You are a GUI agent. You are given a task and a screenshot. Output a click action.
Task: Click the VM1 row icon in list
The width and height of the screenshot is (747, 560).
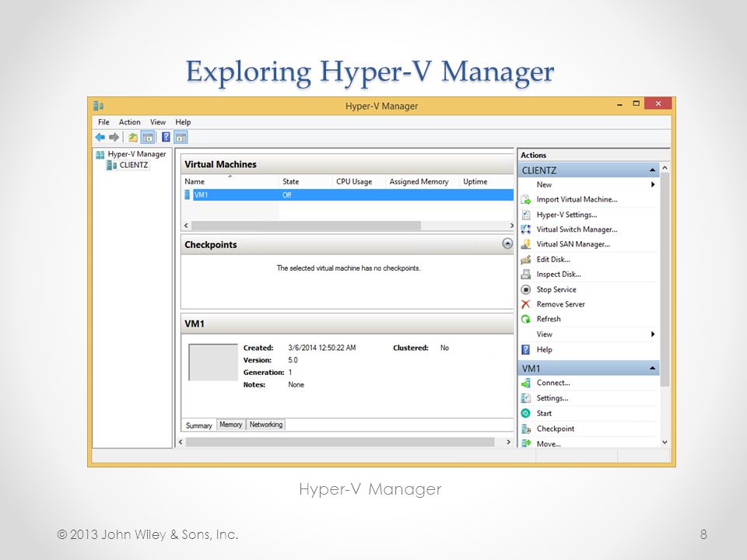188,194
